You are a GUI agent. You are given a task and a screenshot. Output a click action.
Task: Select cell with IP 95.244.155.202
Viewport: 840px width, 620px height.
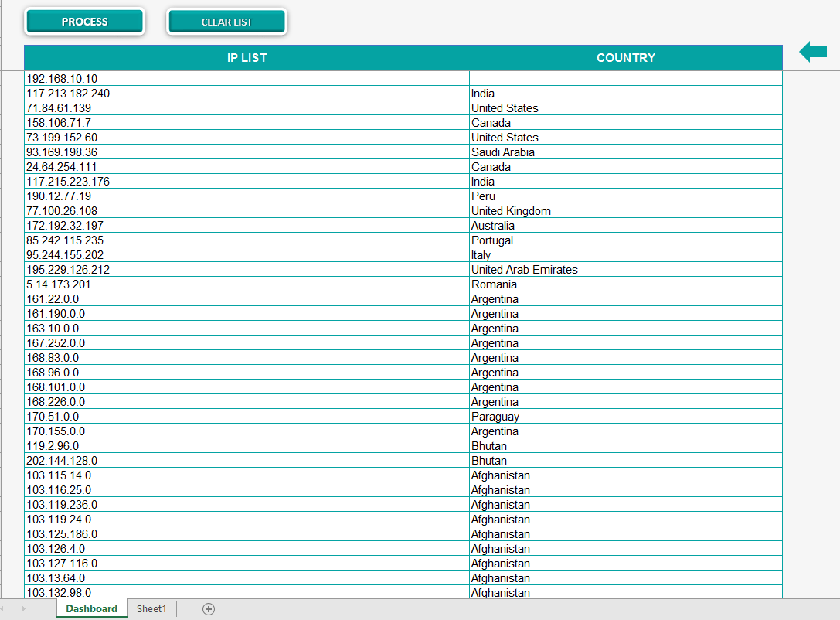(x=247, y=255)
